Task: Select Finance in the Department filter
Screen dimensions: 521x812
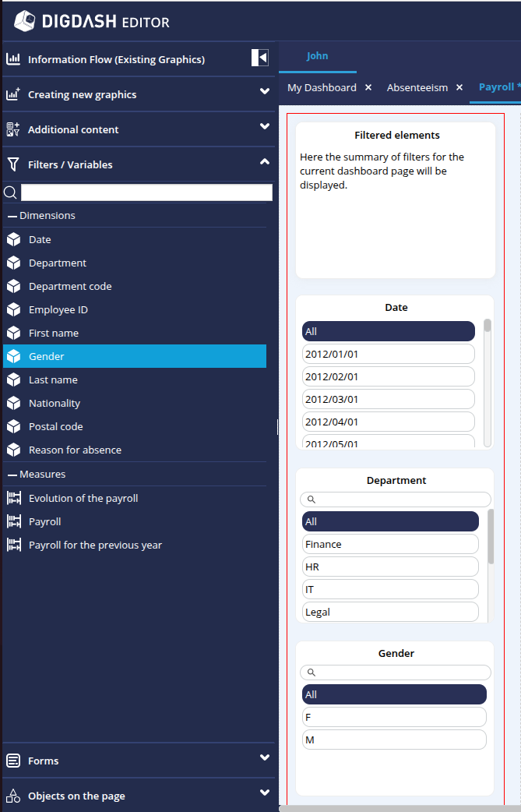Action: (390, 544)
